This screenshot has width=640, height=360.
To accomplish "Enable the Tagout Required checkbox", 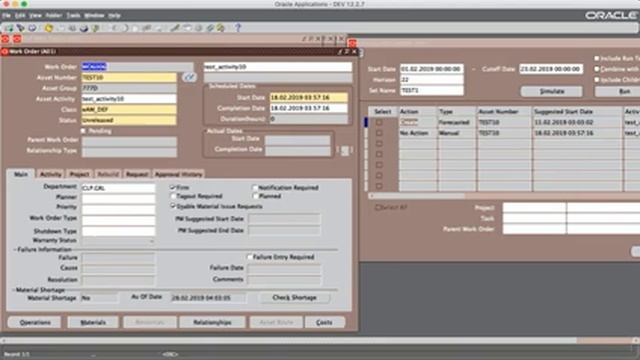I will tap(173, 196).
